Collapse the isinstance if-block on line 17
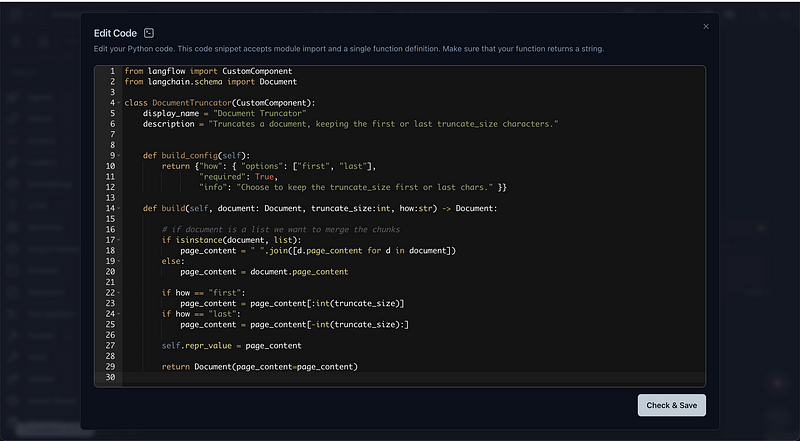The image size is (800, 441). pyautogui.click(x=119, y=240)
